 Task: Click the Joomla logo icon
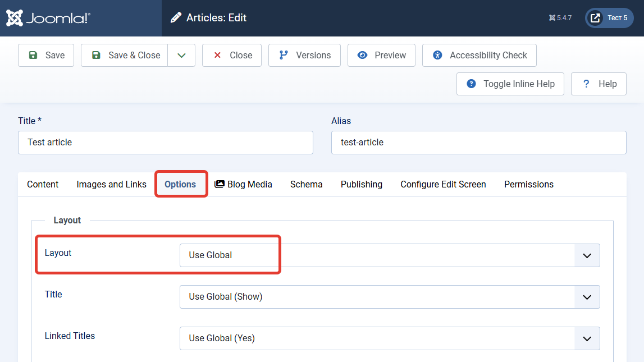(15, 18)
